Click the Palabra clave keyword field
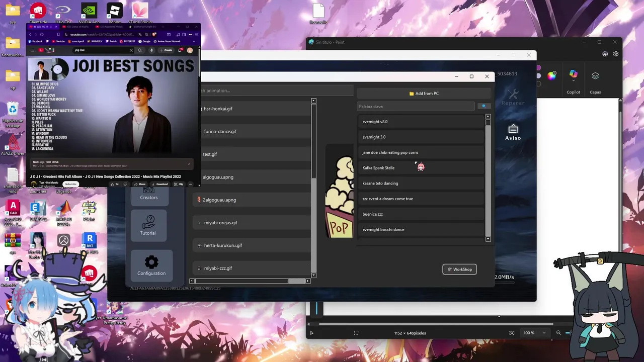Screen dimensions: 644x362 click(416, 106)
